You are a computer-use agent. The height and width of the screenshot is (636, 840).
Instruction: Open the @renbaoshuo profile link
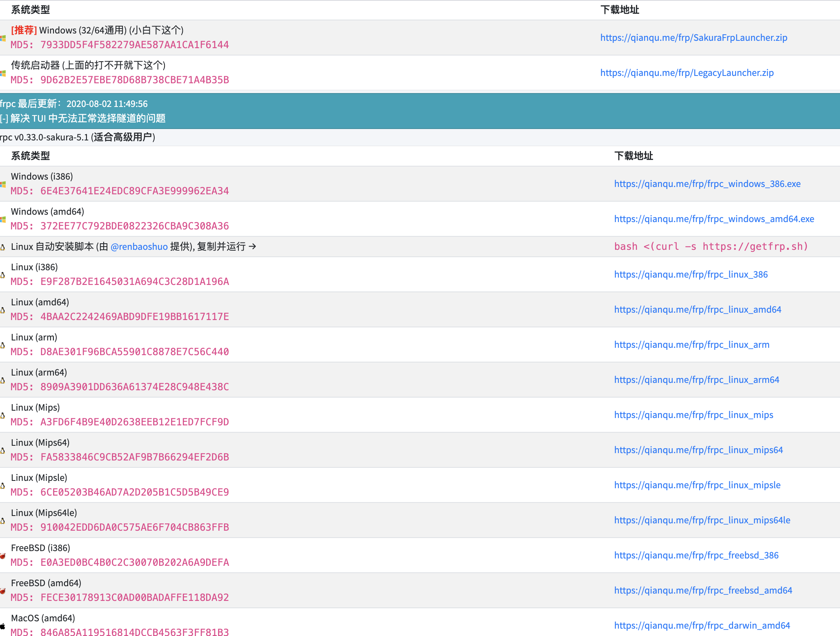click(139, 247)
